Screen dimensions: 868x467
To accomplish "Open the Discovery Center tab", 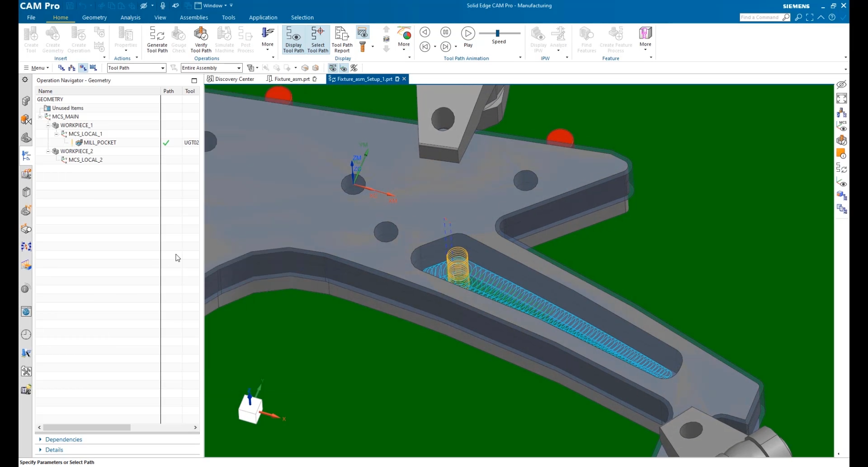I will coord(231,79).
